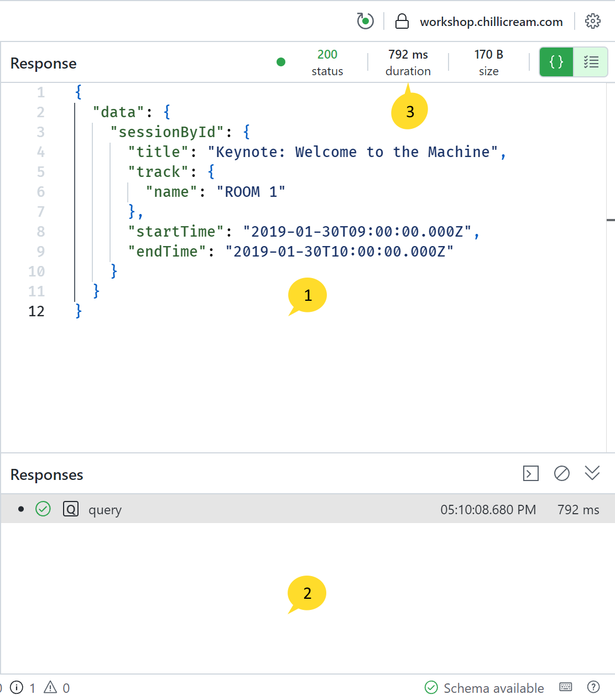Viewport: 615px width, 700px height.
Task: Switch response to JSON braces view
Action: pyautogui.click(x=556, y=62)
